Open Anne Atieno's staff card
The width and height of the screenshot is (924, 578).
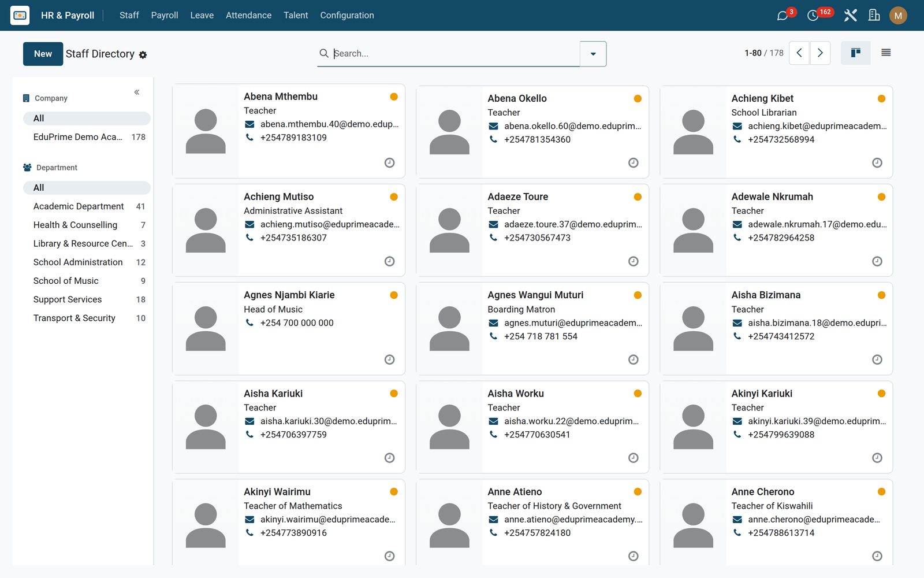(x=532, y=522)
